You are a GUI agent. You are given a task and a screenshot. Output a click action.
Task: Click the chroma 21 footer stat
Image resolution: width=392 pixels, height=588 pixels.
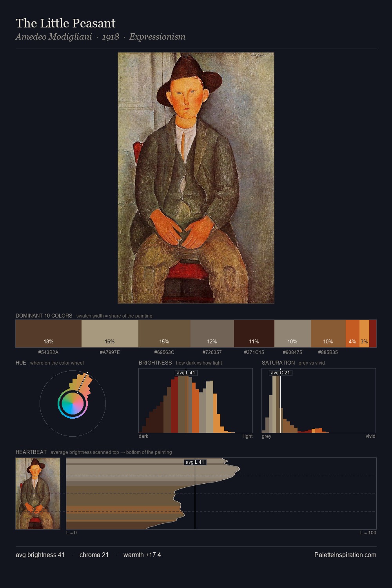pos(94,555)
